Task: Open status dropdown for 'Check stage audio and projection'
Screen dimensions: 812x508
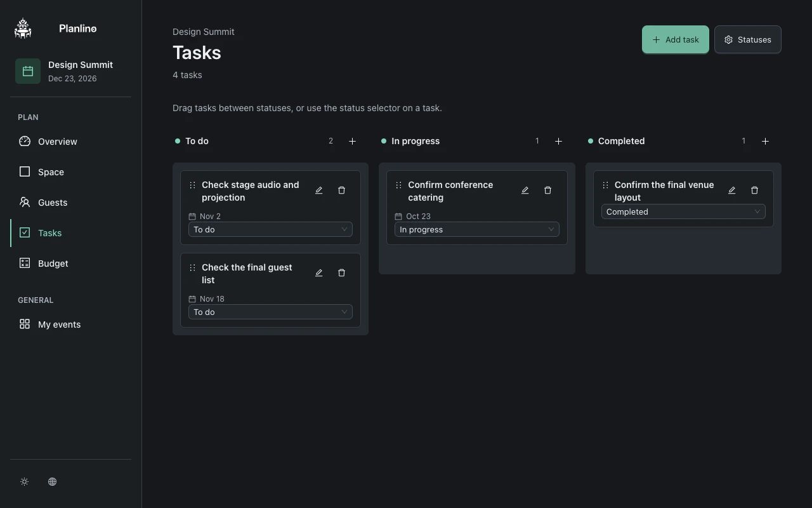Action: point(270,229)
